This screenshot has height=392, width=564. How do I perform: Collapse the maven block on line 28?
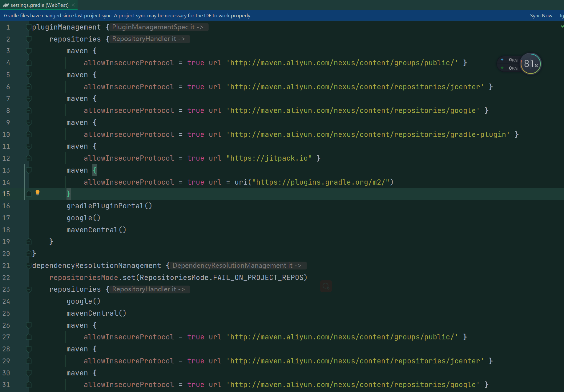29,349
